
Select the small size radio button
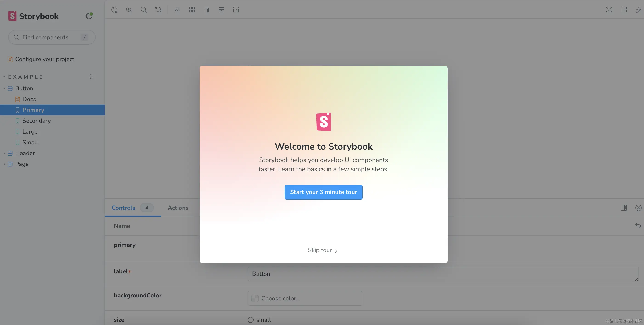(251, 320)
